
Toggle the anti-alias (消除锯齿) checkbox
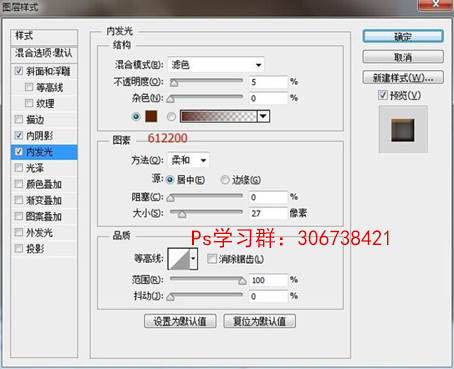pos(212,259)
